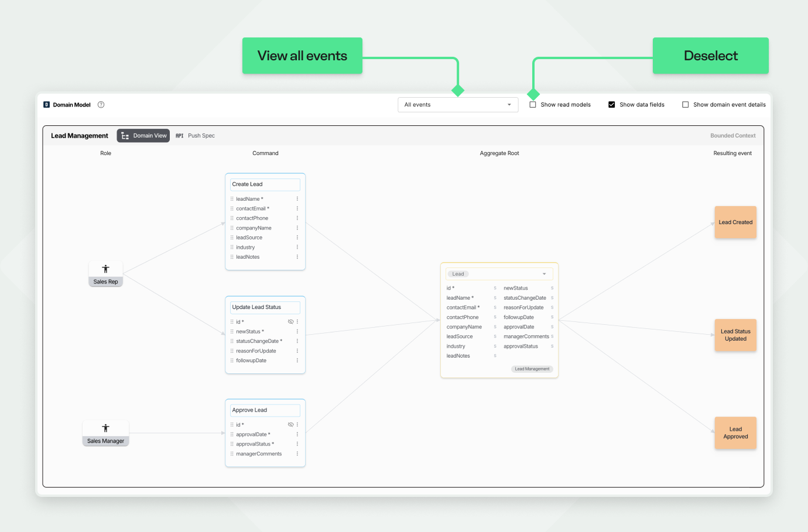Open the All events dropdown
The image size is (808, 532).
coord(458,105)
